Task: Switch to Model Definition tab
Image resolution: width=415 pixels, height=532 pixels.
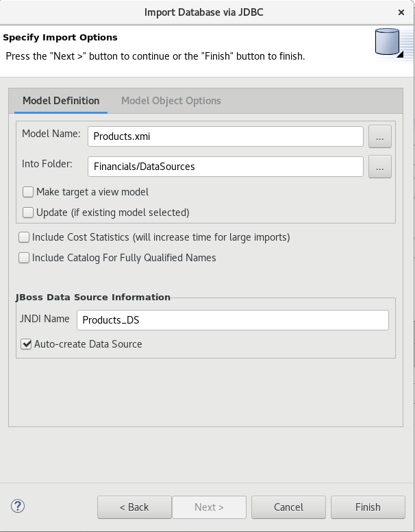Action: pos(61,101)
